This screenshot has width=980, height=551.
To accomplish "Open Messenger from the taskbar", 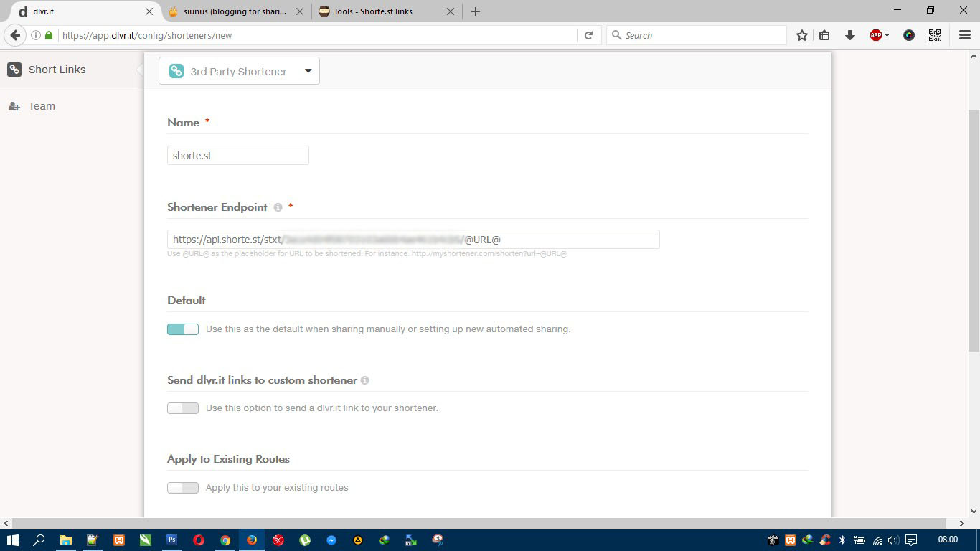I will 331,540.
